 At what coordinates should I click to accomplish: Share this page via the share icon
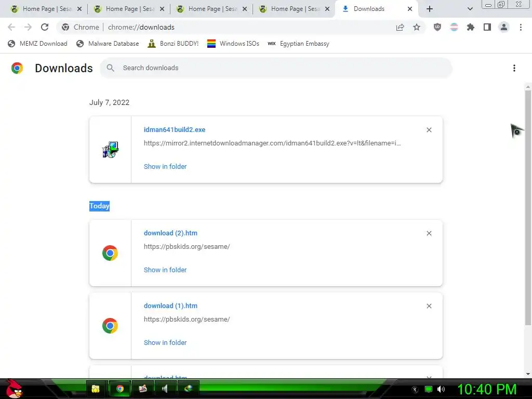click(400, 27)
